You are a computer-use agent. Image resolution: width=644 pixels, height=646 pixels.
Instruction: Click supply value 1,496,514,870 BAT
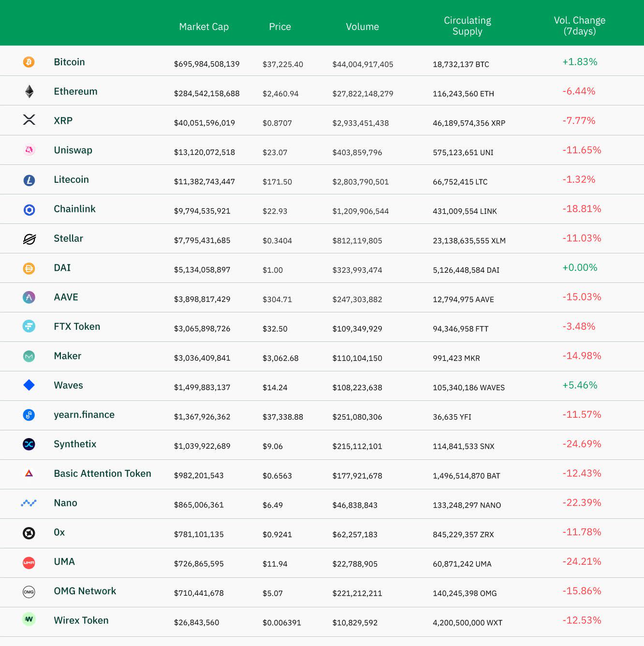(466, 476)
